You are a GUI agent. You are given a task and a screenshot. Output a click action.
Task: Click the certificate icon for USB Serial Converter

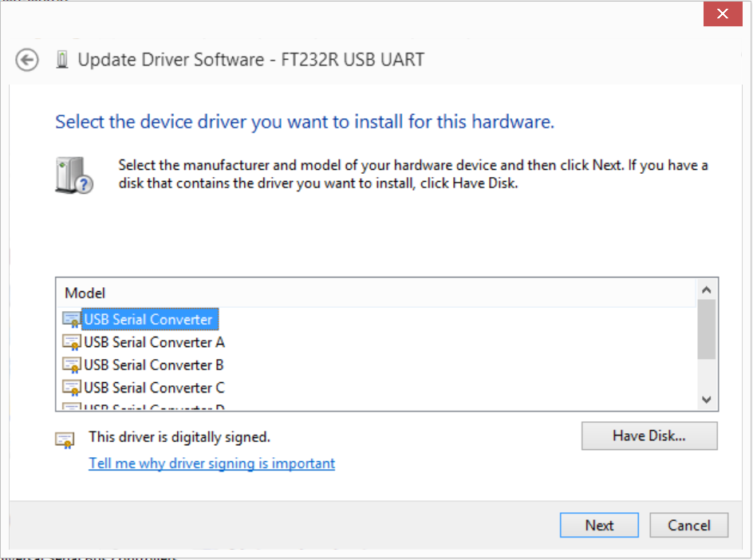click(x=72, y=320)
